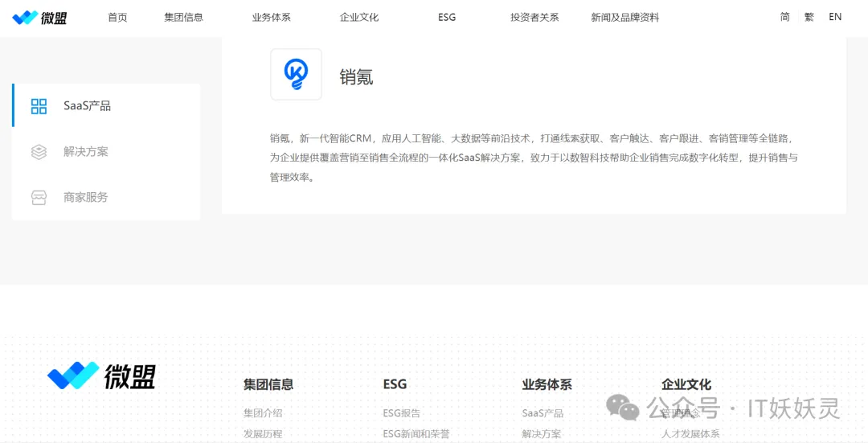The height and width of the screenshot is (443, 868).
Task: Click the Weimob logo in header
Action: click(39, 18)
